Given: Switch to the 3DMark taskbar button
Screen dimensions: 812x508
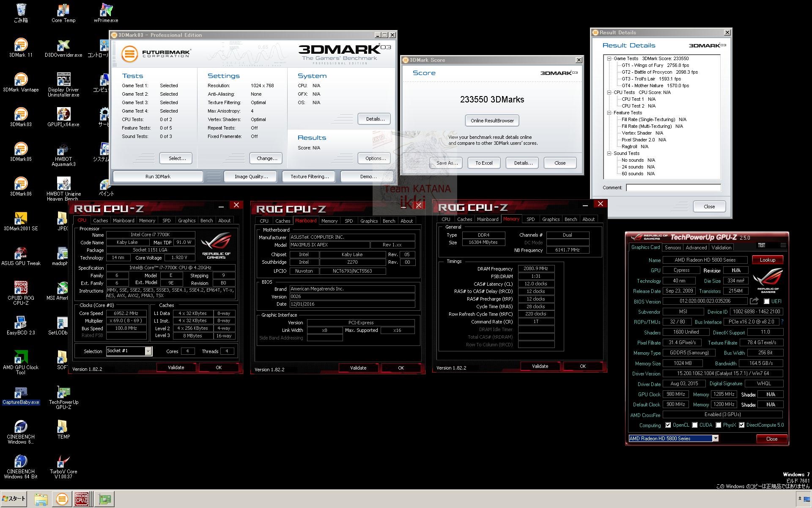Looking at the screenshot, I should (62, 499).
